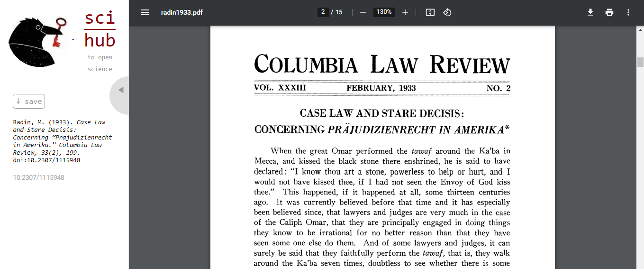Screen dimensions: 644x269
Task: Click the 'FEBRUARY, 1933' text
Action: click(x=381, y=88)
